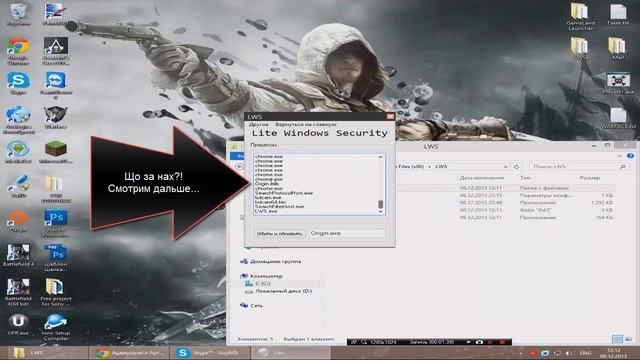The width and height of the screenshot is (640, 360).
Task: Select bdcam.exe in the process list
Action: tap(268, 198)
